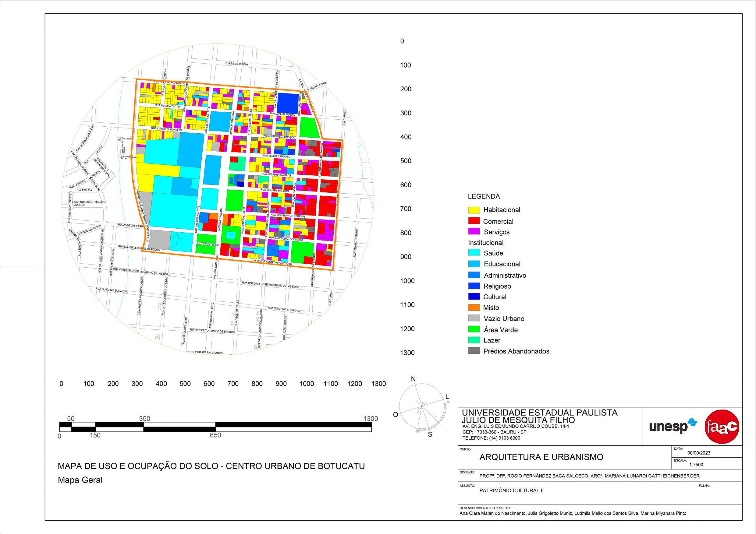Click the scale value 1:7500

(x=696, y=465)
